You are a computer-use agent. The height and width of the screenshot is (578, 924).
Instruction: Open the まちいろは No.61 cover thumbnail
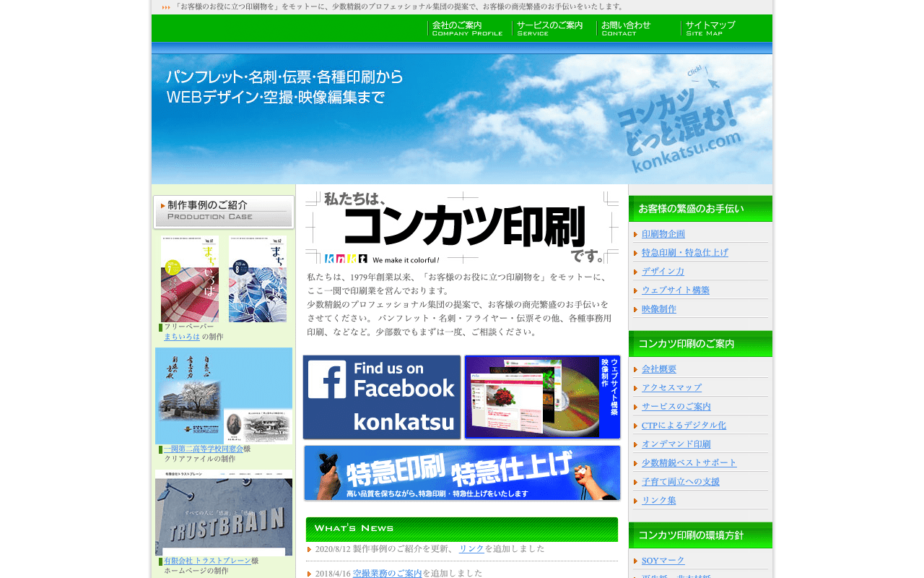[x=190, y=279]
